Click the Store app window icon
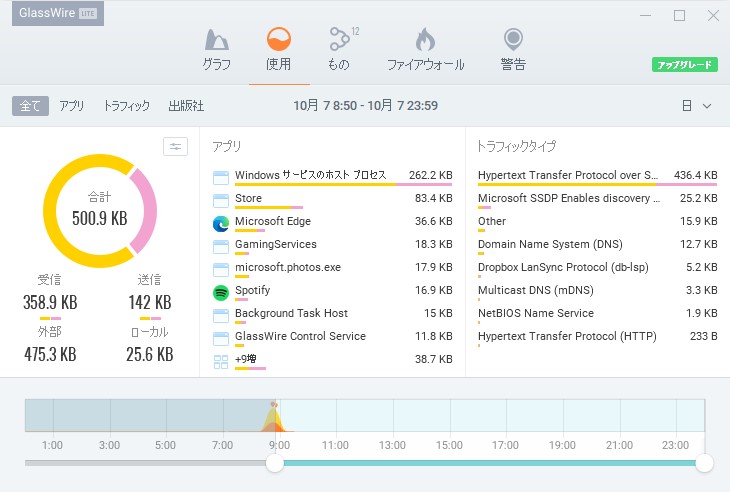 click(x=221, y=201)
